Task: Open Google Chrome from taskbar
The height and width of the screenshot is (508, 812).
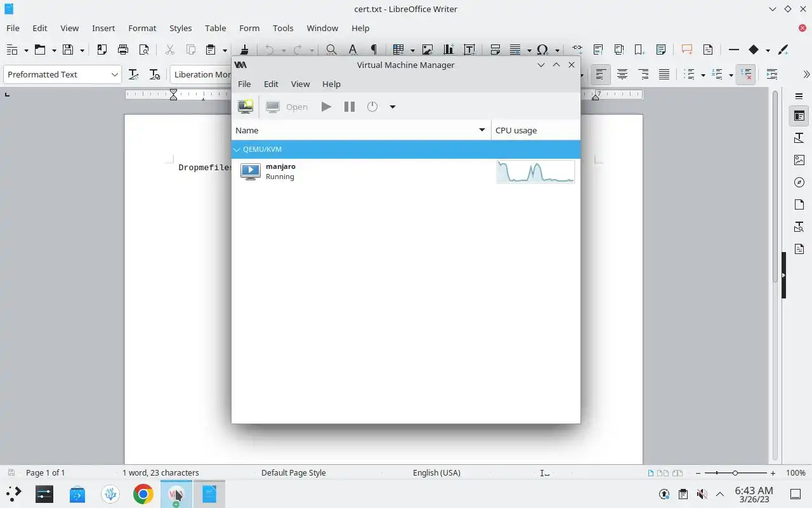Action: [x=143, y=494]
